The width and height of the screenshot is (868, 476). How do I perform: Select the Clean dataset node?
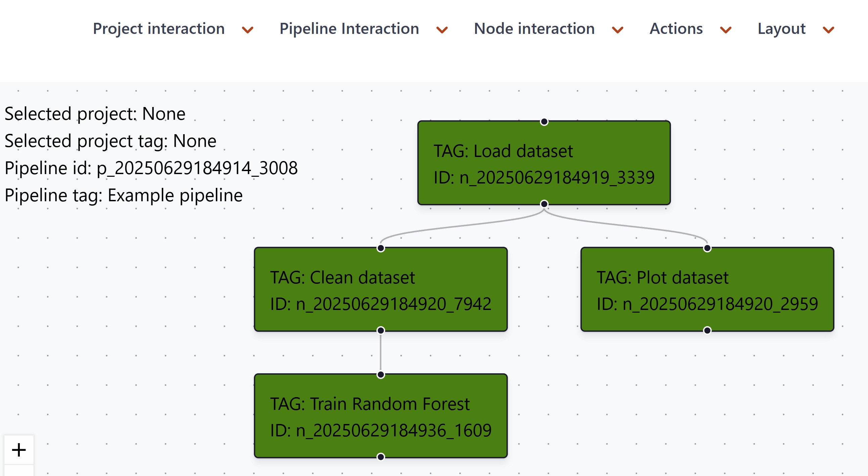tap(381, 289)
